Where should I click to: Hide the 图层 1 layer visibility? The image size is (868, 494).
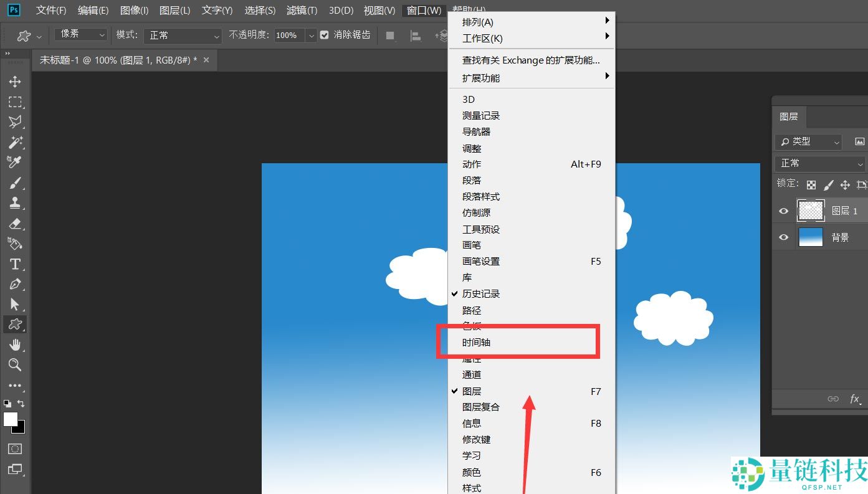(784, 211)
